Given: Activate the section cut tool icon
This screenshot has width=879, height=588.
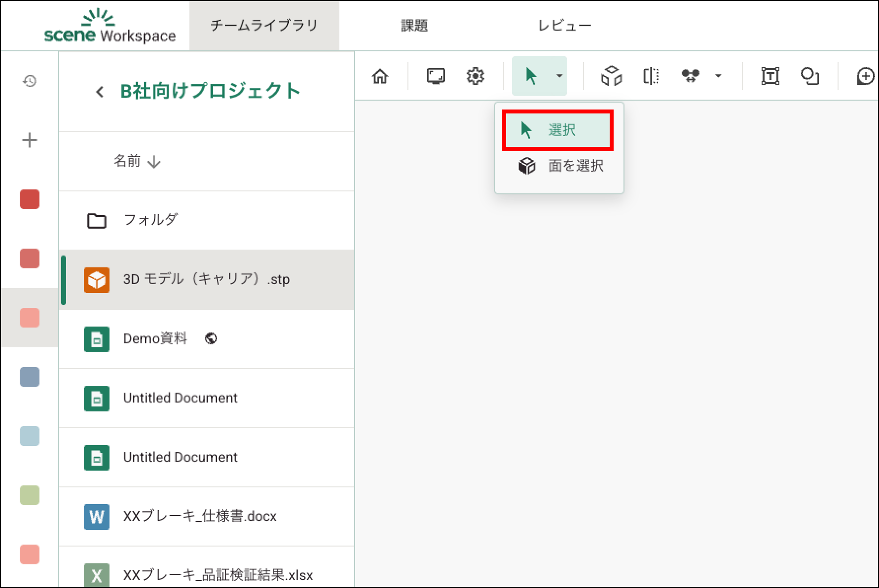Looking at the screenshot, I should (651, 76).
